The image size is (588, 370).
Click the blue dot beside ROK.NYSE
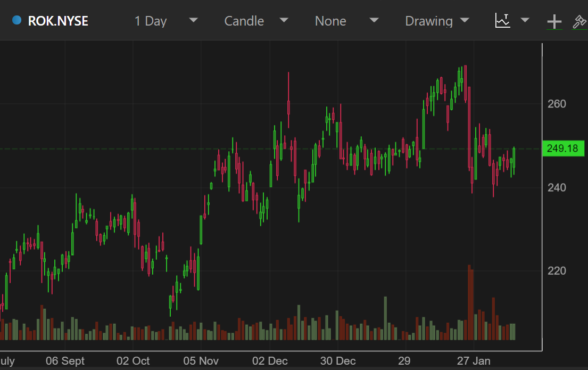tap(17, 21)
